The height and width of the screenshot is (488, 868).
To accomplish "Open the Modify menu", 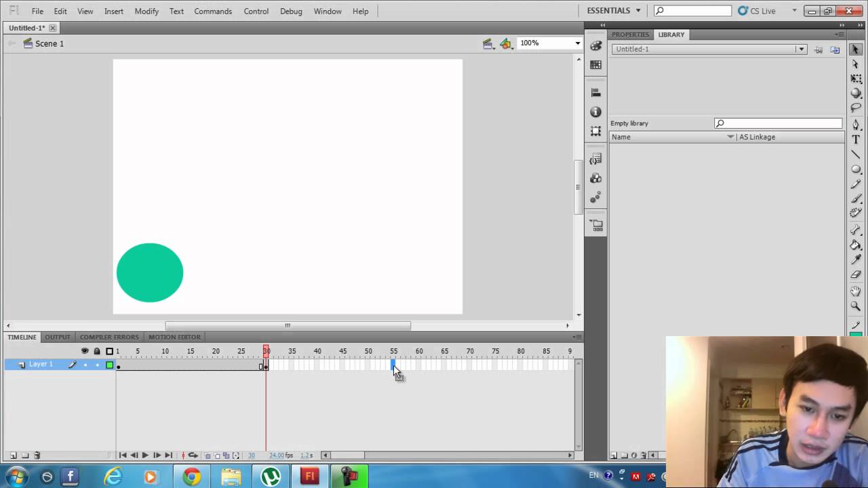I will pyautogui.click(x=146, y=11).
